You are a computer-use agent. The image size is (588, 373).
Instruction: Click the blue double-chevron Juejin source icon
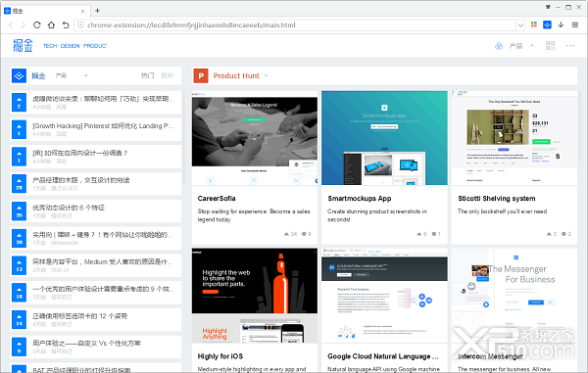[19, 75]
